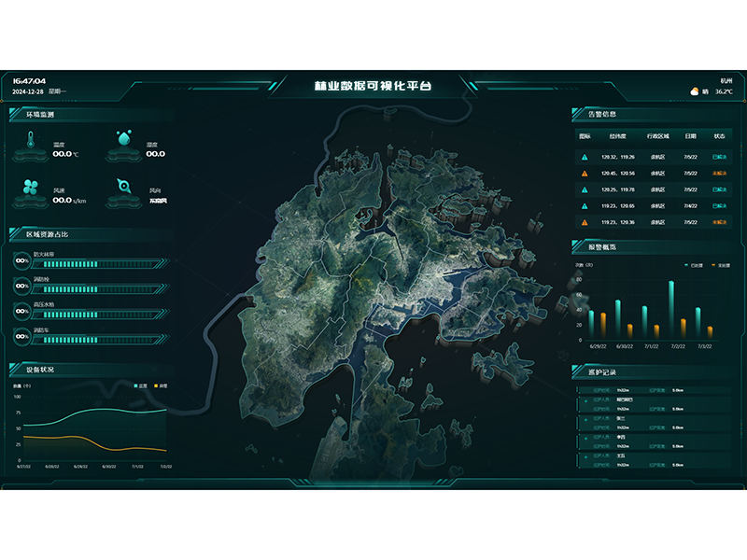Click the 防火林带 progress bar

click(x=101, y=264)
